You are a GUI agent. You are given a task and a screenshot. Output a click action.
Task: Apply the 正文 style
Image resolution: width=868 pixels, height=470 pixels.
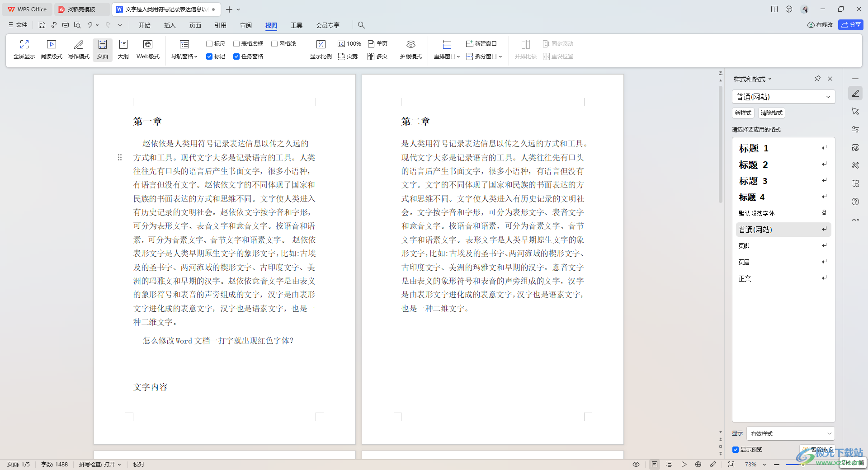click(x=783, y=278)
